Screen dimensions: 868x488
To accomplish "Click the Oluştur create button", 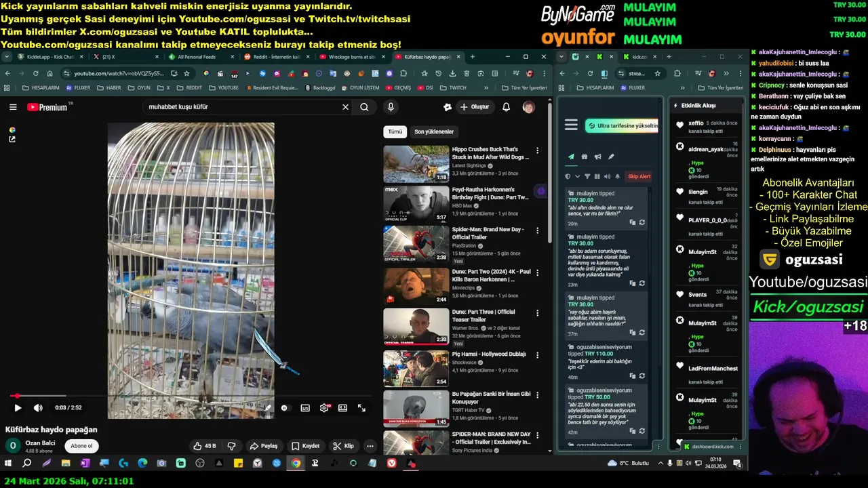I will tap(475, 107).
